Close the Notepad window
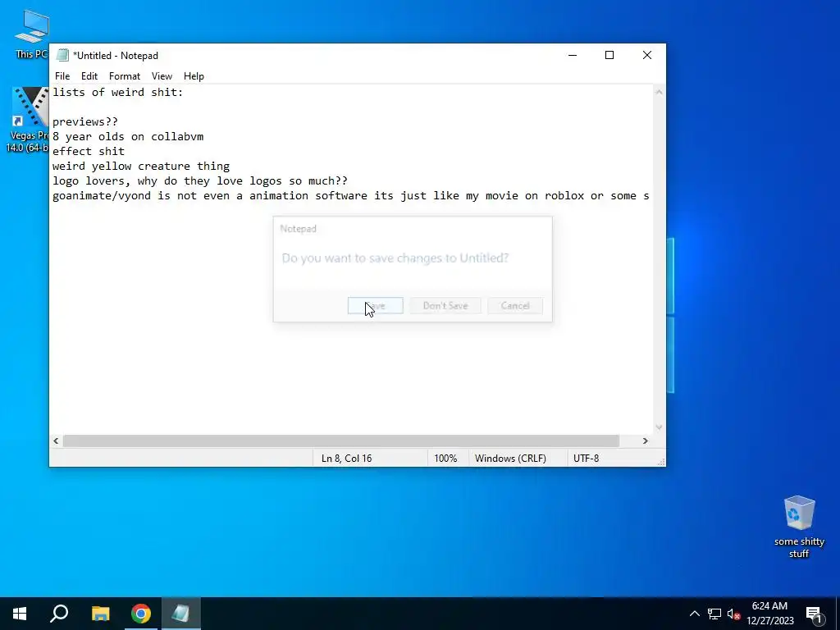This screenshot has width=840, height=630. click(x=646, y=55)
